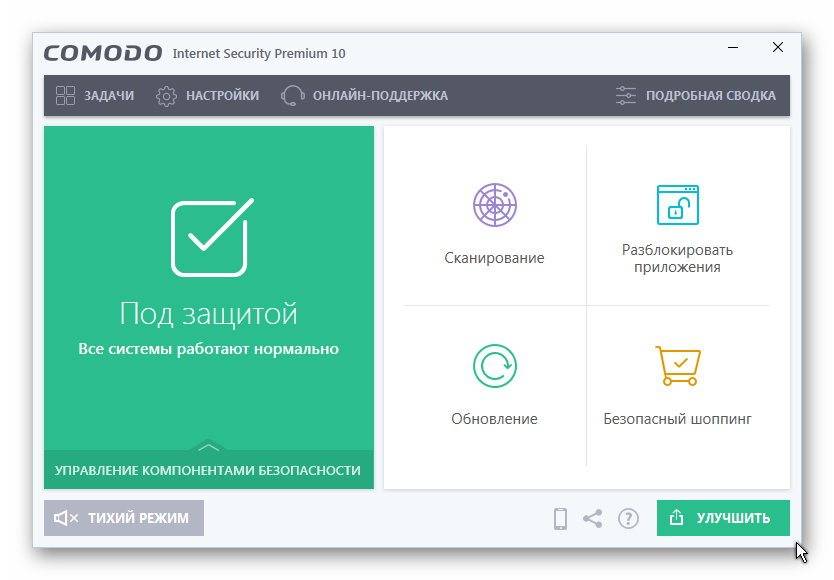Click the УЛУЧШИТЬ upgrade button
The height and width of the screenshot is (580, 834).
pyautogui.click(x=723, y=518)
